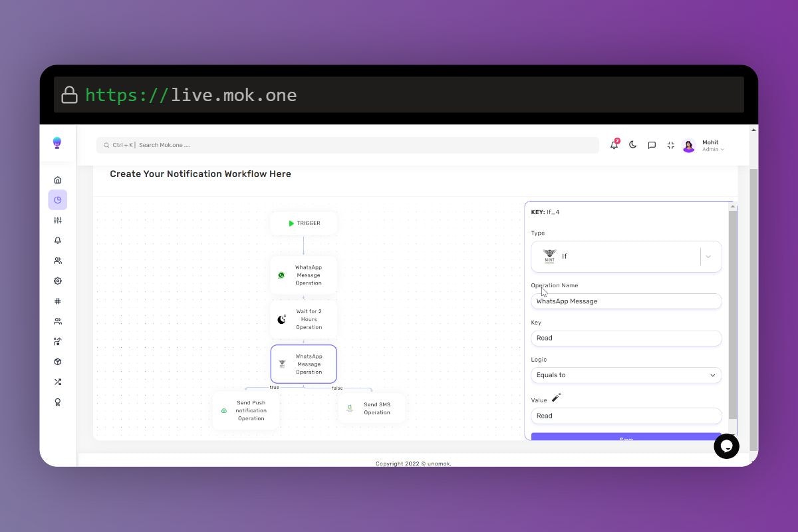Open the home icon in sidebar
This screenshot has height=532, width=798.
pyautogui.click(x=58, y=180)
